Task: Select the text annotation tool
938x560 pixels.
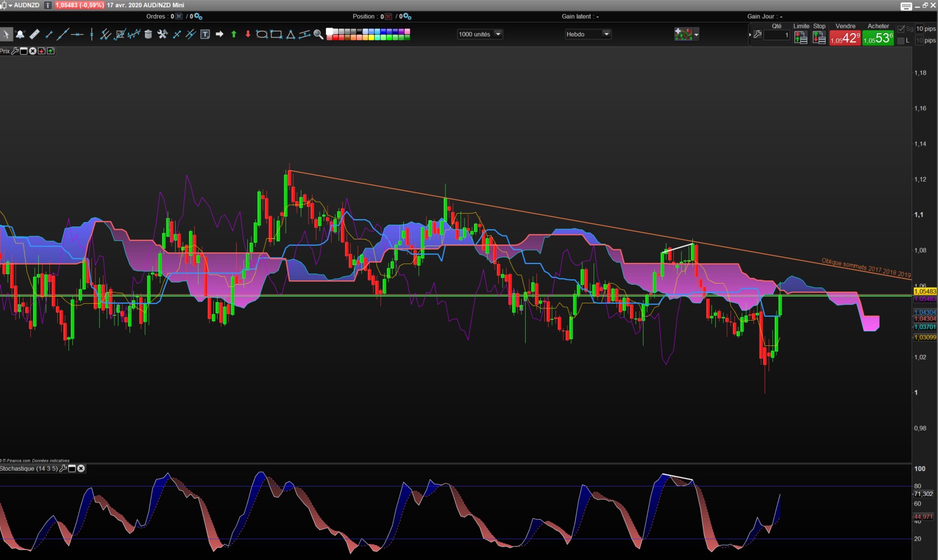Action: tap(205, 35)
